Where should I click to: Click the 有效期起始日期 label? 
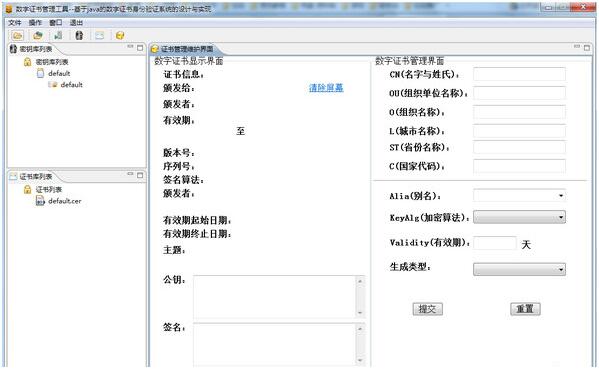pyautogui.click(x=198, y=220)
